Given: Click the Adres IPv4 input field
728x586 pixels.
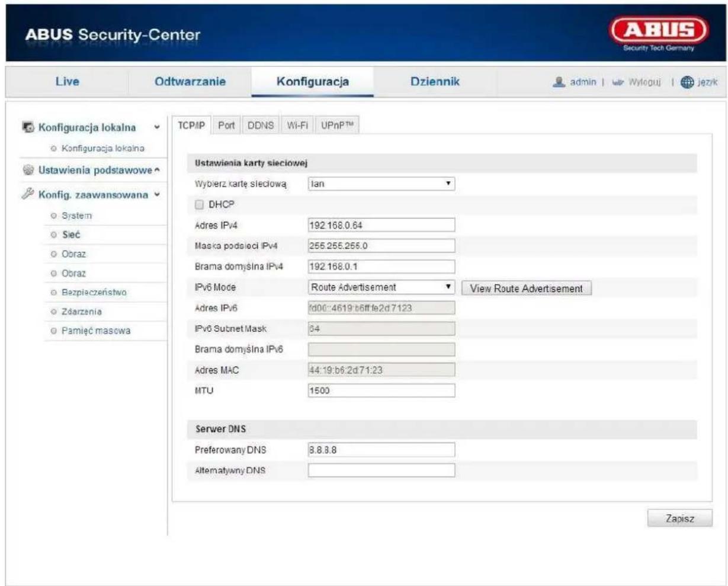Looking at the screenshot, I should click(x=381, y=225).
